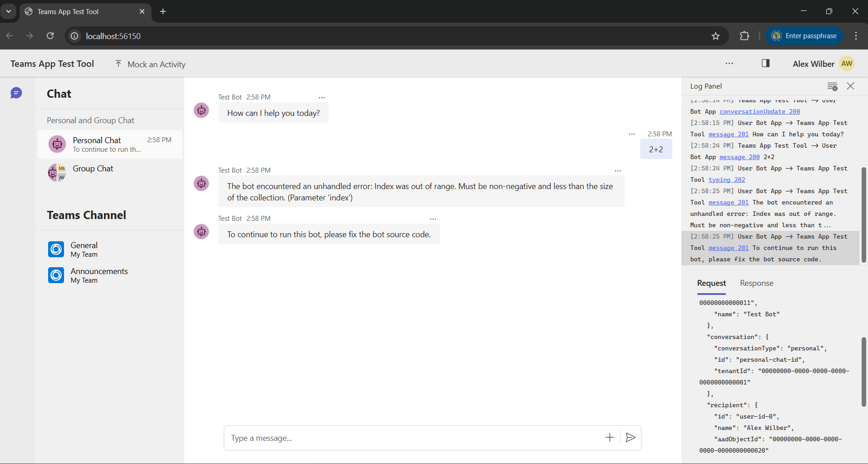Click the Group Chat avatar icon
This screenshot has height=464, width=868.
(x=57, y=172)
